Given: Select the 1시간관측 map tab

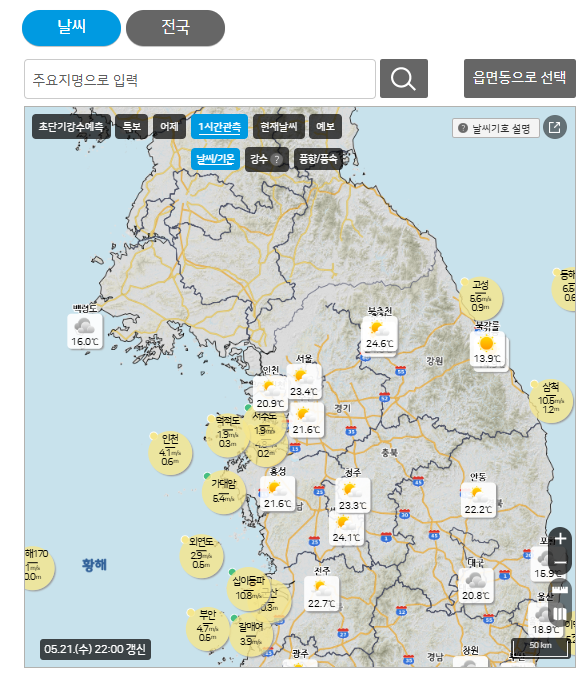Looking at the screenshot, I should [219, 127].
